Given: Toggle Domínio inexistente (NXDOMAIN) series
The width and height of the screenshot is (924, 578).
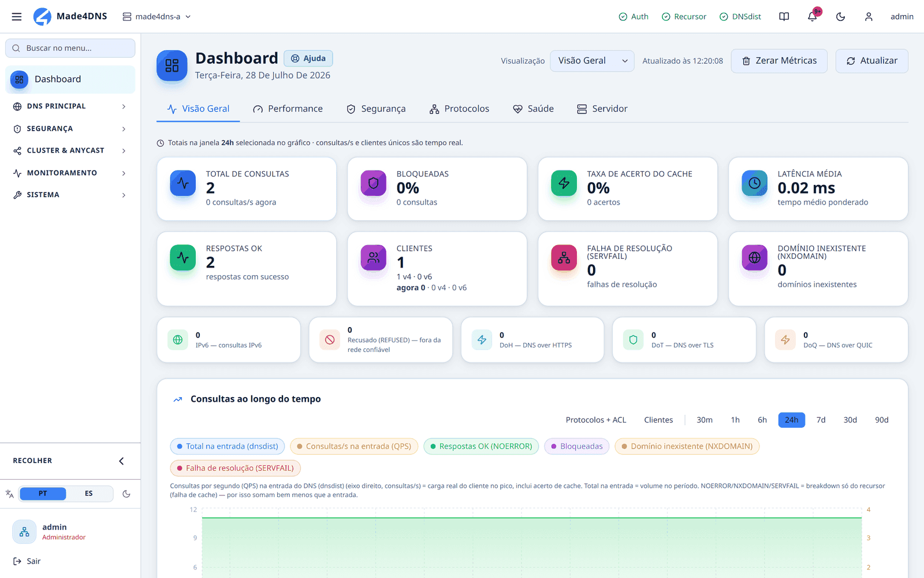Looking at the screenshot, I should tap(687, 446).
